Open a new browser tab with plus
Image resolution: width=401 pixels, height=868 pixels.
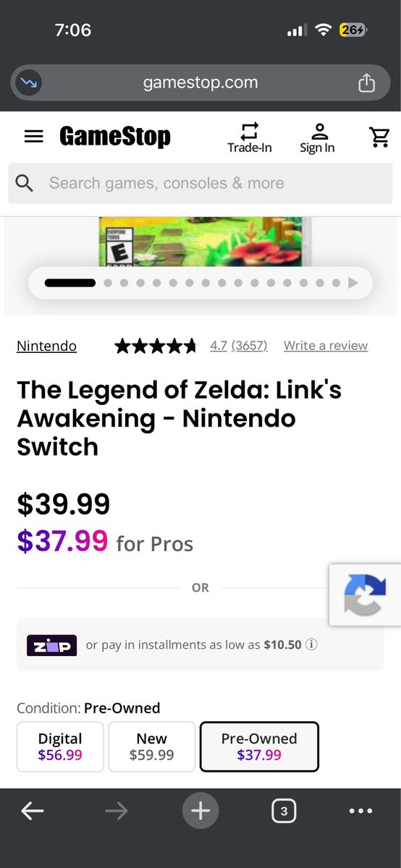(200, 811)
